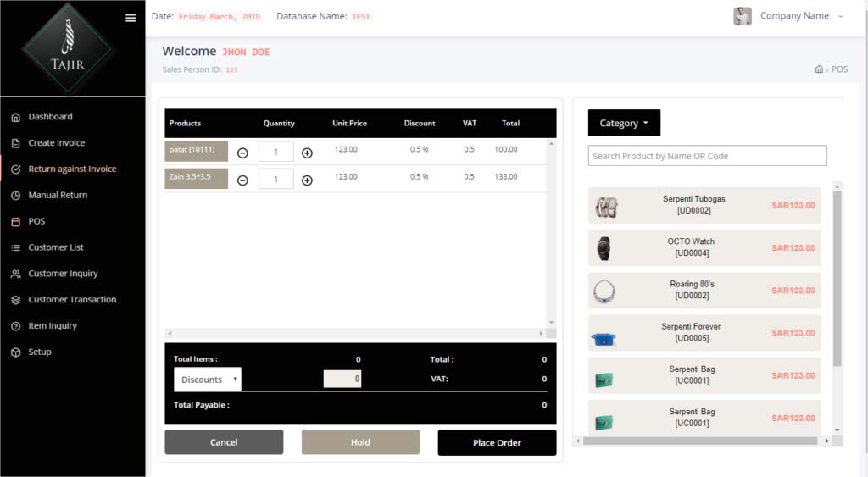Cancel the current order
The width and height of the screenshot is (868, 477).
[224, 442]
